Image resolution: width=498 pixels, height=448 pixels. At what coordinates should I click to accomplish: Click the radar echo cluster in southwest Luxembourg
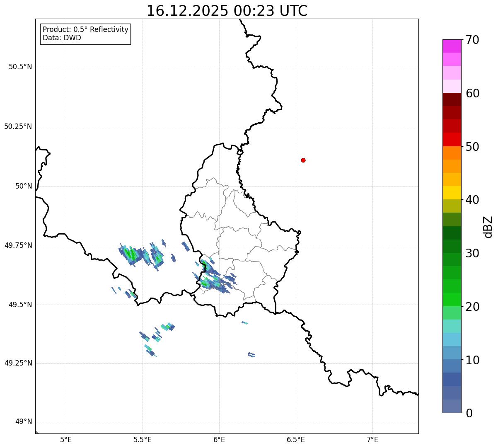[215, 277]
